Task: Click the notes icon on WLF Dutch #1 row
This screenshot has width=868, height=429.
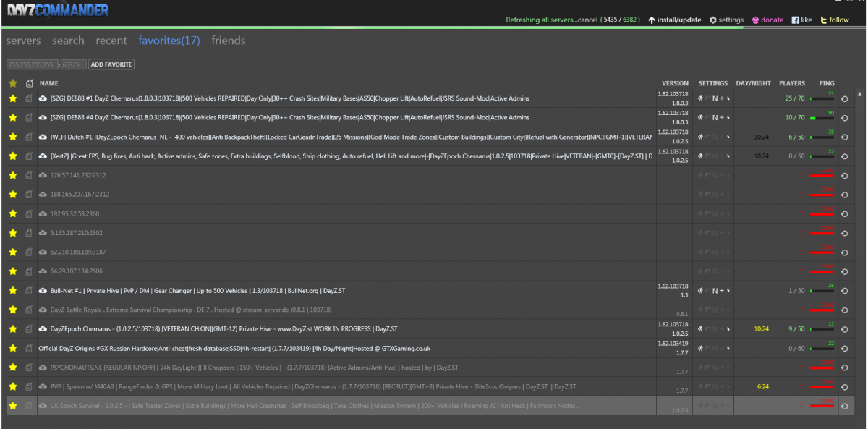Action: [x=29, y=137]
